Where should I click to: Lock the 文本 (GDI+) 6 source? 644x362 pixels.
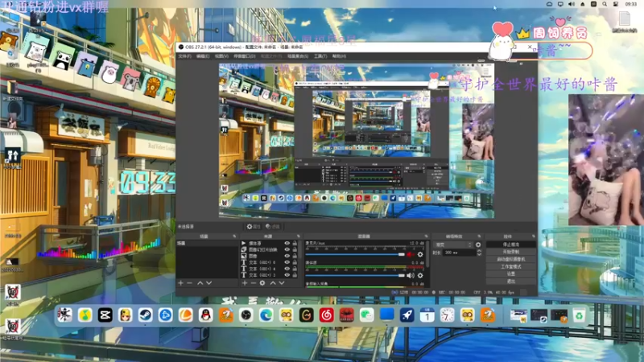point(295,262)
